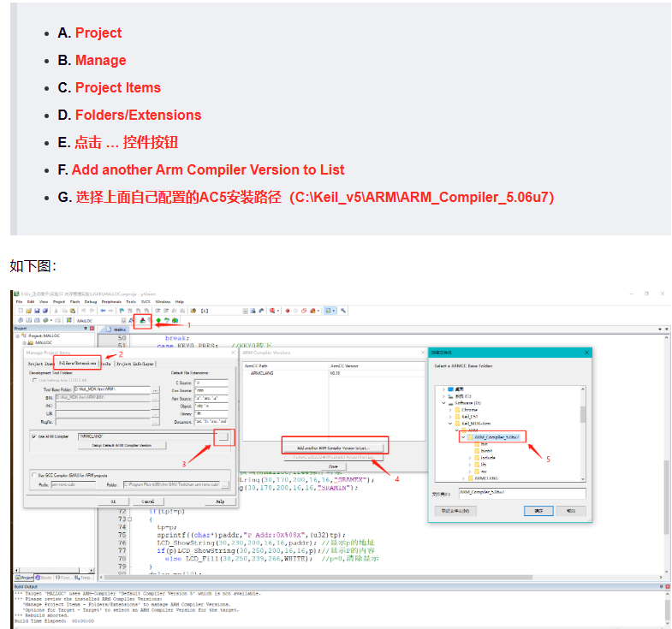Click the Paste toolbar icon
Viewport: 672px width, 629px height.
73,311
